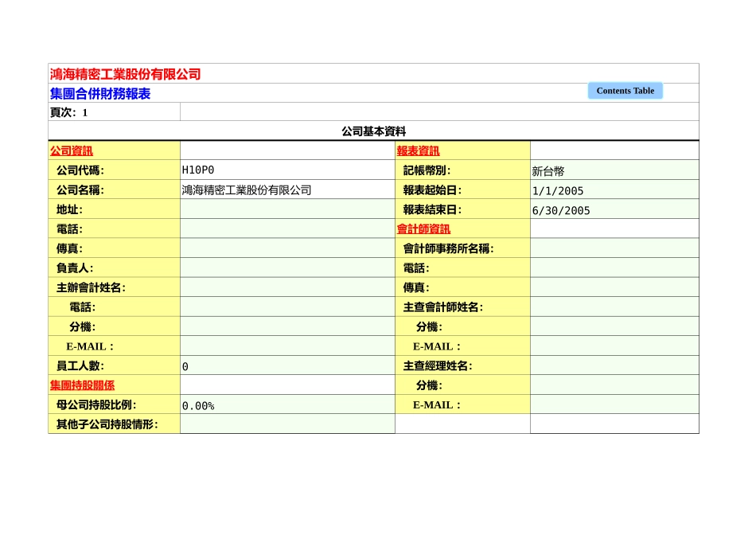Image resolution: width=756 pixels, height=535 pixels.
Task: Click the 其他子公司持股情形 input cell
Action: point(287,424)
